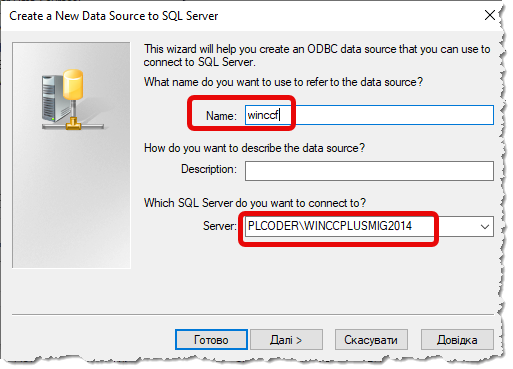
Task: Click the 'What name do you want' question
Action: pos(283,82)
